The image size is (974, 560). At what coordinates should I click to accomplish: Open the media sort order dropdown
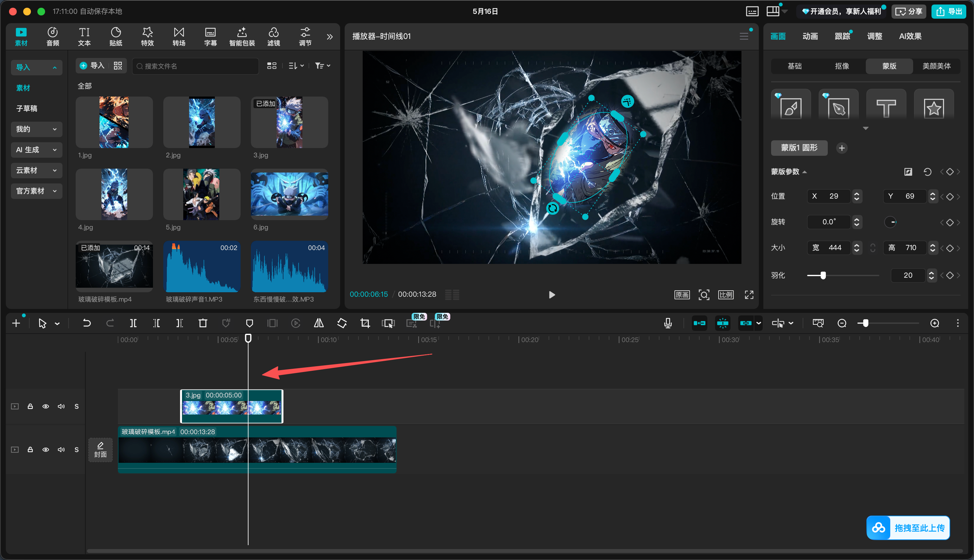[x=296, y=66]
